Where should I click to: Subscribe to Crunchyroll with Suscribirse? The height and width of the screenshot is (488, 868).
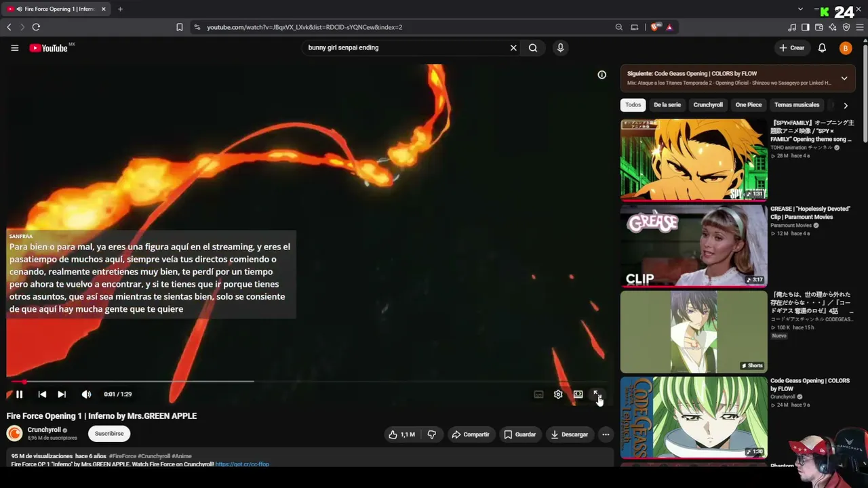[109, 434]
